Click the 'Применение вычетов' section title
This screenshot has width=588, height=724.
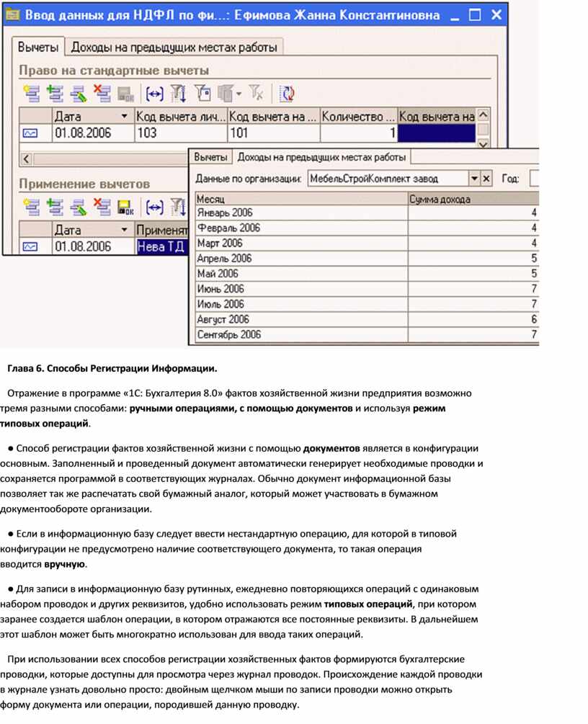(84, 184)
